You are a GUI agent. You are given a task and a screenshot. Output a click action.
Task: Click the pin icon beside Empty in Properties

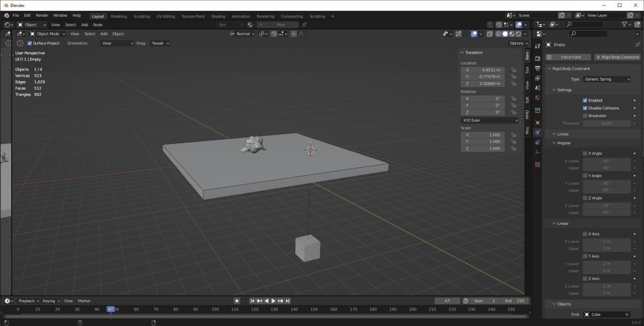click(638, 45)
